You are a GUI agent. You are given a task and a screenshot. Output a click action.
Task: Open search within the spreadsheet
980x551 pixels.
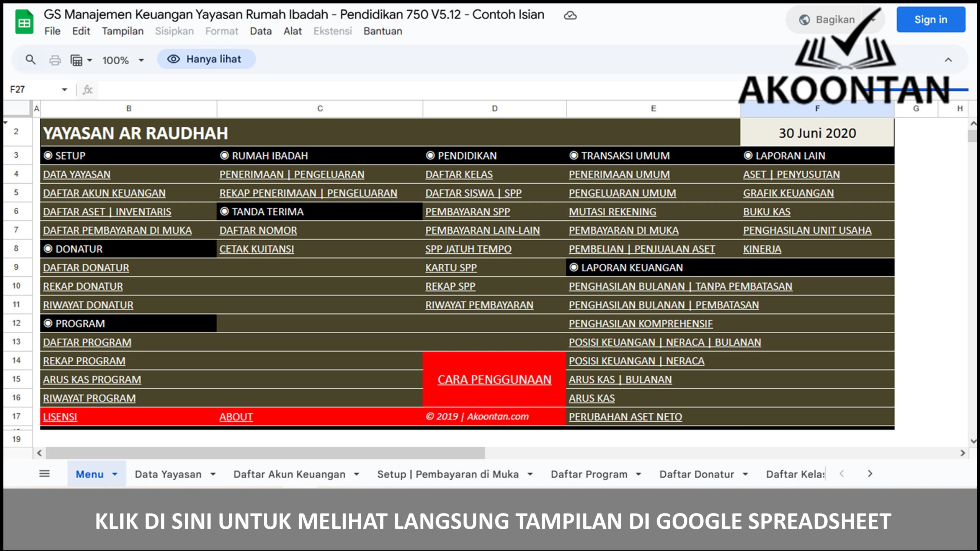(31, 59)
